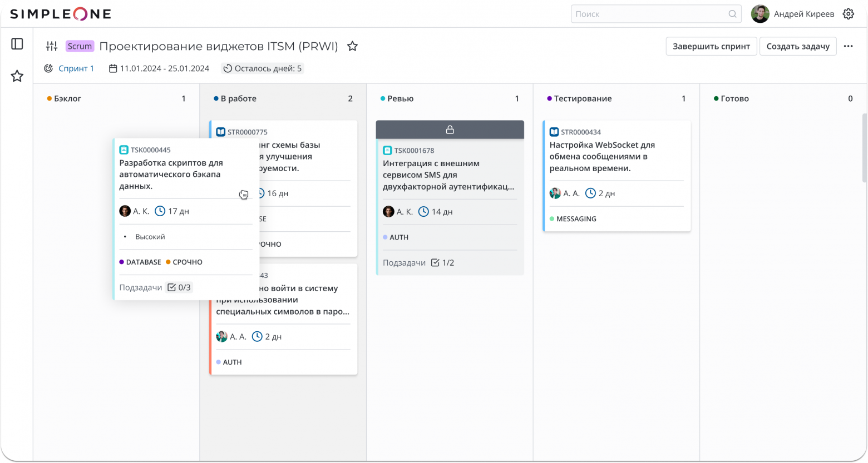Click task type icon of TSK0001678
Viewport: 868px width, 463px height.
[x=387, y=151]
